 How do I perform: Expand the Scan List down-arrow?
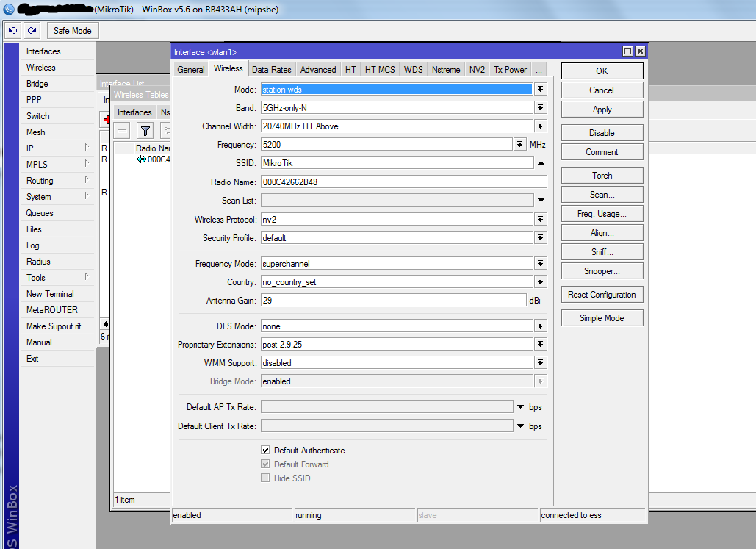[x=541, y=200]
